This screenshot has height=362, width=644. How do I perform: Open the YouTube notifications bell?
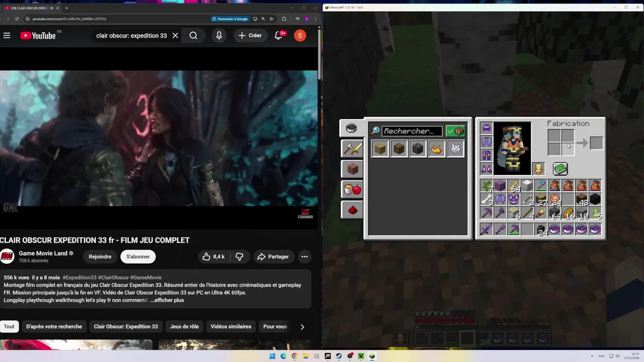[279, 35]
